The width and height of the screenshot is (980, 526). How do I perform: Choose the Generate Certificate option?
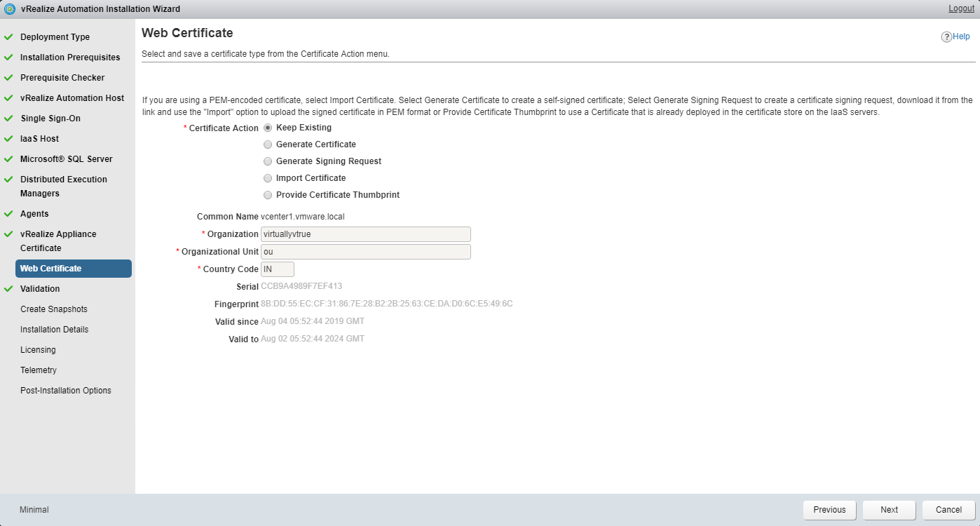pyautogui.click(x=267, y=144)
